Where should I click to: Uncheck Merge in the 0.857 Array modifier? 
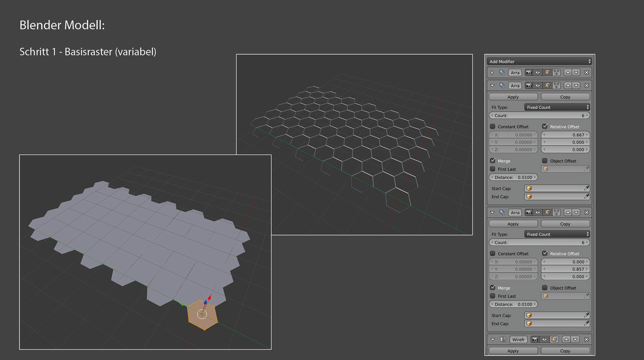(492, 288)
